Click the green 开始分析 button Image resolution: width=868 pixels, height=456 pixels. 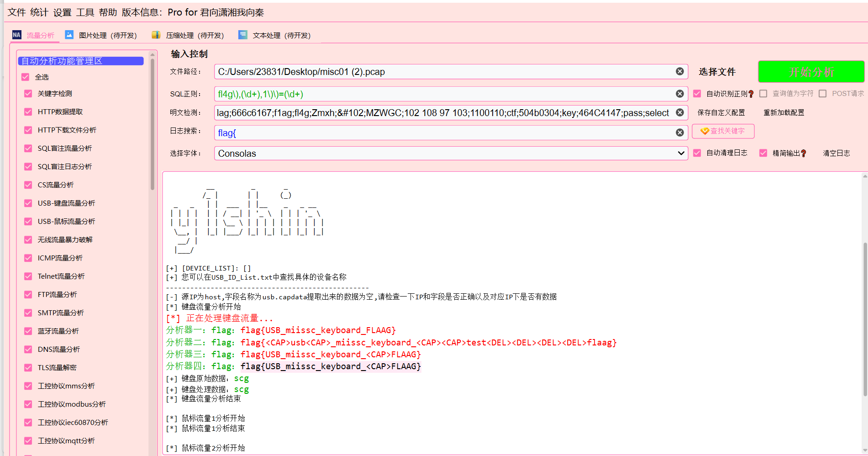[x=811, y=72]
